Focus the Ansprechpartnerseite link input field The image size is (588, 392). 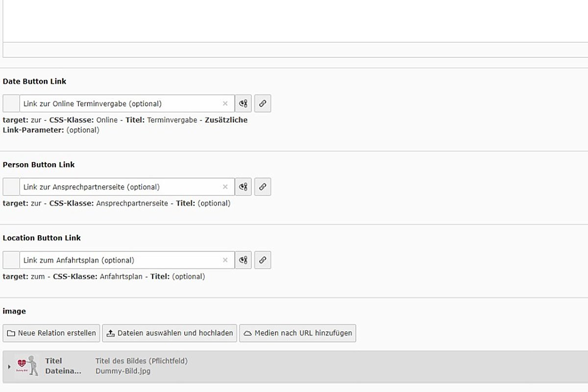118,187
